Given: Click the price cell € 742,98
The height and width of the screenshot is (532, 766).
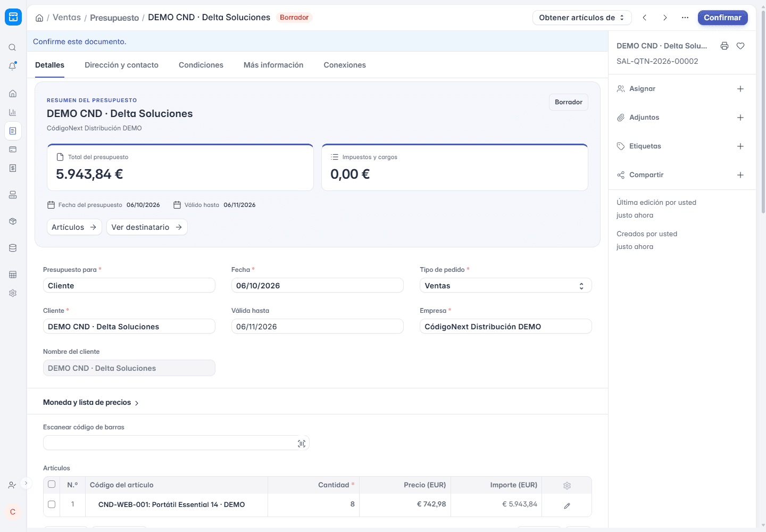Looking at the screenshot, I should (405, 504).
